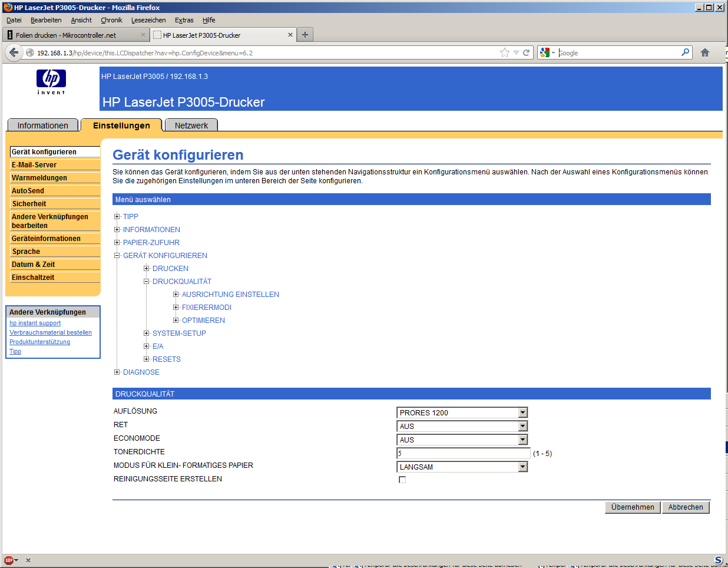Screen dimensions: 728x568
Task: Click the TONERDICHTE input field
Action: [464, 453]
